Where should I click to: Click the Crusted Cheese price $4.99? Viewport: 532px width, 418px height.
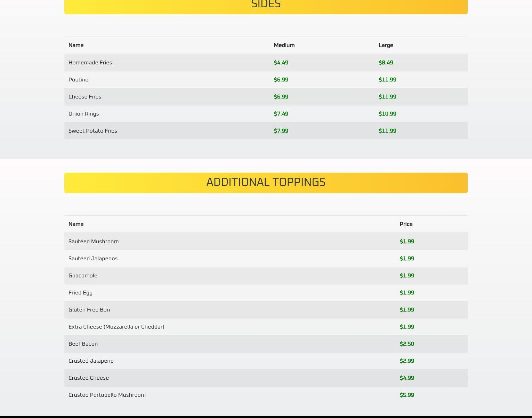(x=406, y=378)
